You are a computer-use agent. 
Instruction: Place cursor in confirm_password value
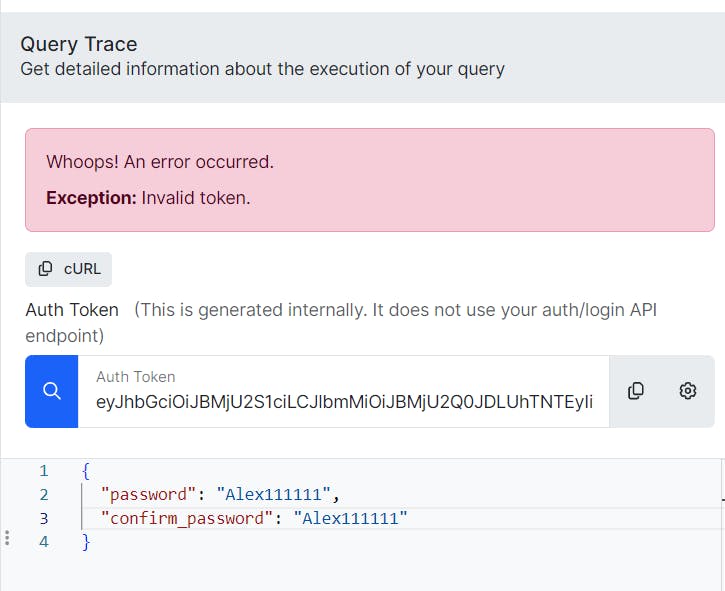[350, 518]
